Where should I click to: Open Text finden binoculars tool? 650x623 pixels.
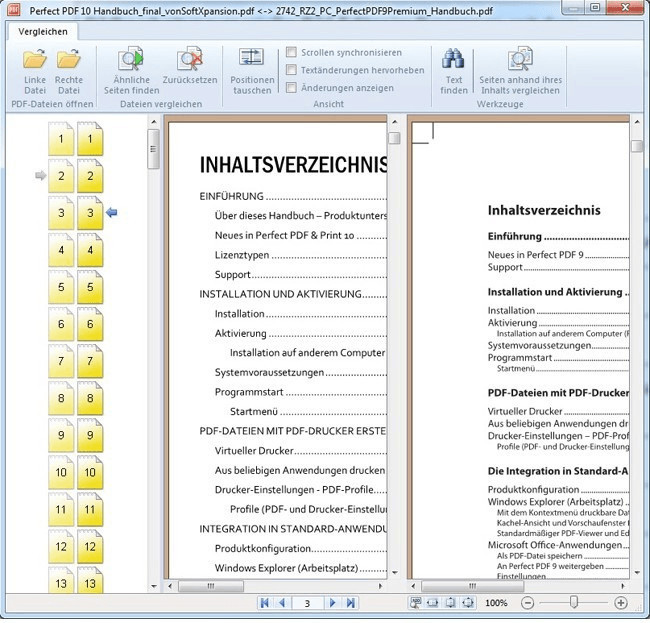453,70
